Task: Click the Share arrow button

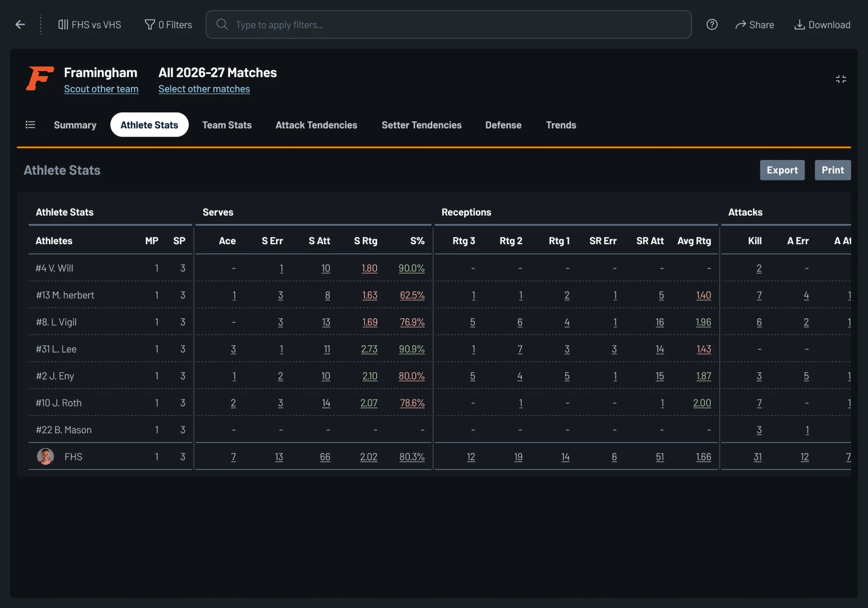Action: point(755,25)
